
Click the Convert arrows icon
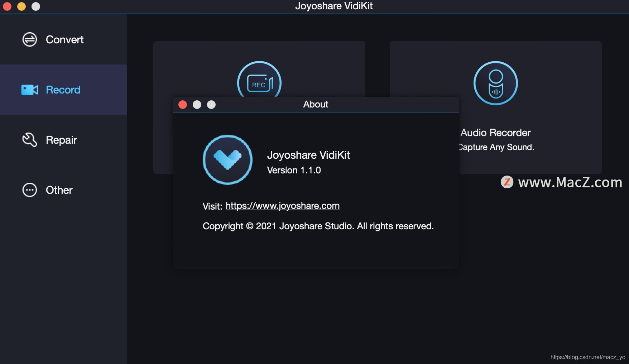(x=30, y=39)
